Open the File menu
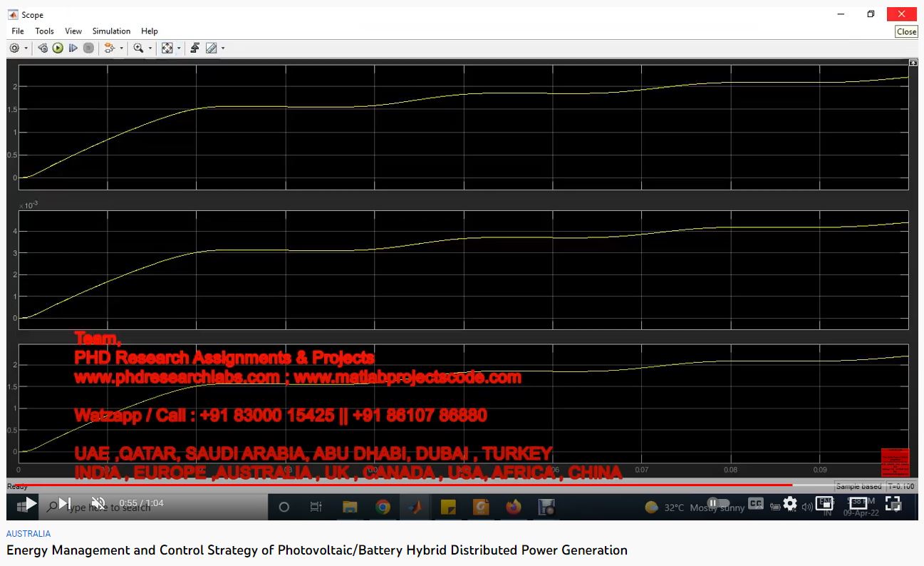The image size is (924, 566). [x=18, y=31]
